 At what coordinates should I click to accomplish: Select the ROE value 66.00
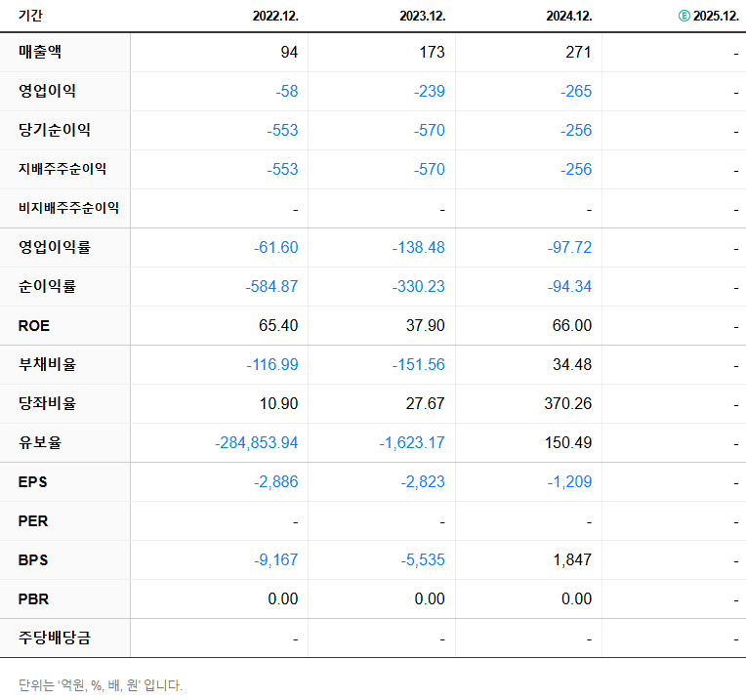[572, 325]
